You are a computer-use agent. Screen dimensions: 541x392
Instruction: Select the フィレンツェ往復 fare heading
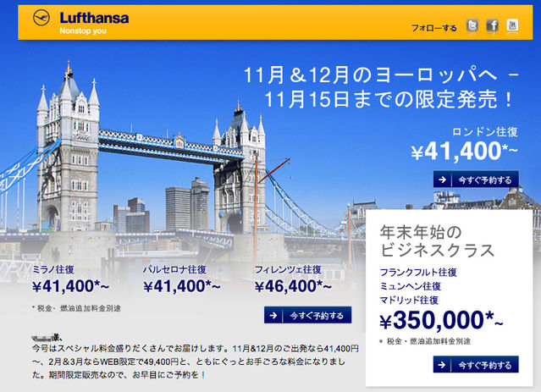click(288, 269)
